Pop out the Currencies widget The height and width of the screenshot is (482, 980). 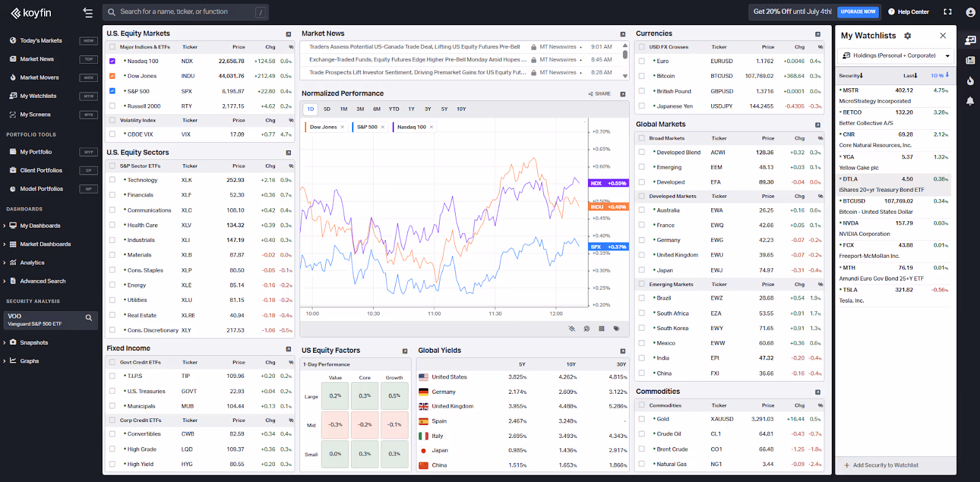click(818, 34)
